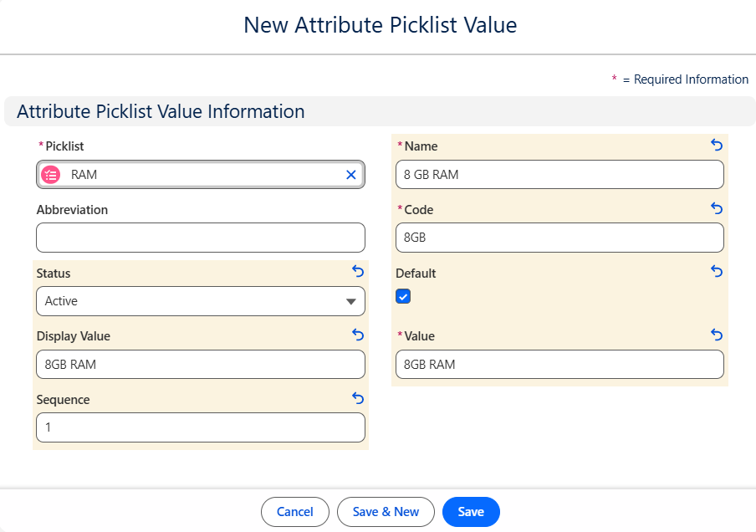Screen dimensions: 756x532
Task: Click the Display Value text box
Action: pos(201,365)
